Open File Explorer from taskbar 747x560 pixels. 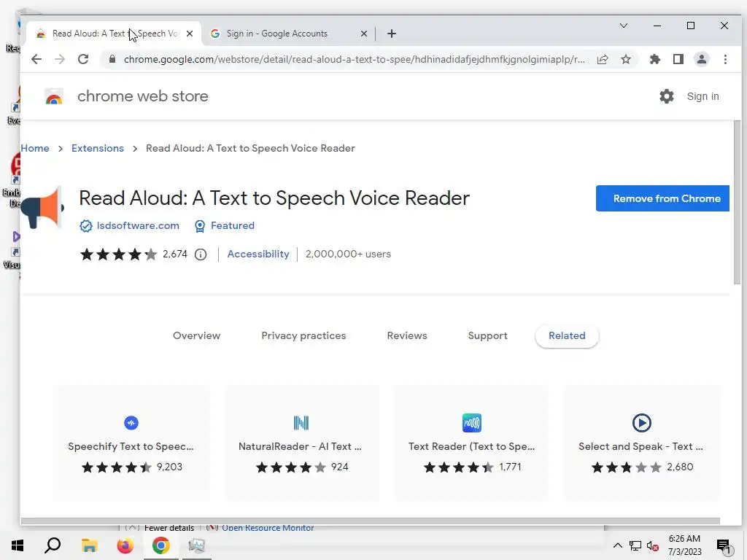(x=89, y=545)
